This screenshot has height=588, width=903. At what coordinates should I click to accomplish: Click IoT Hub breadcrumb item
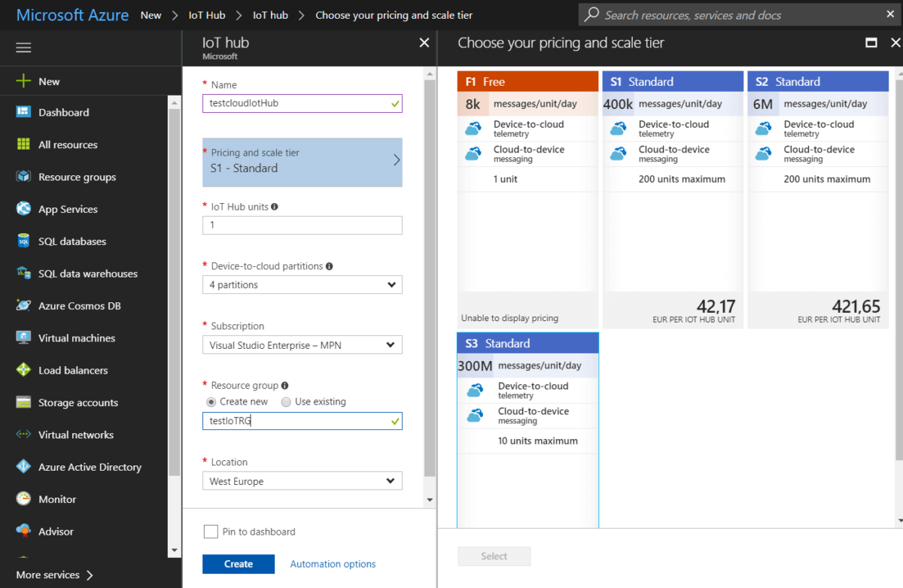207,15
